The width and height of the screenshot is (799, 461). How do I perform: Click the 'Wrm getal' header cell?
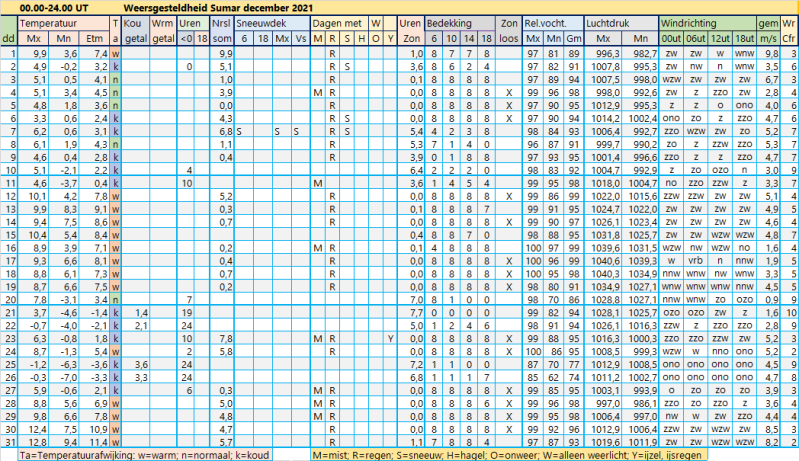point(163,29)
